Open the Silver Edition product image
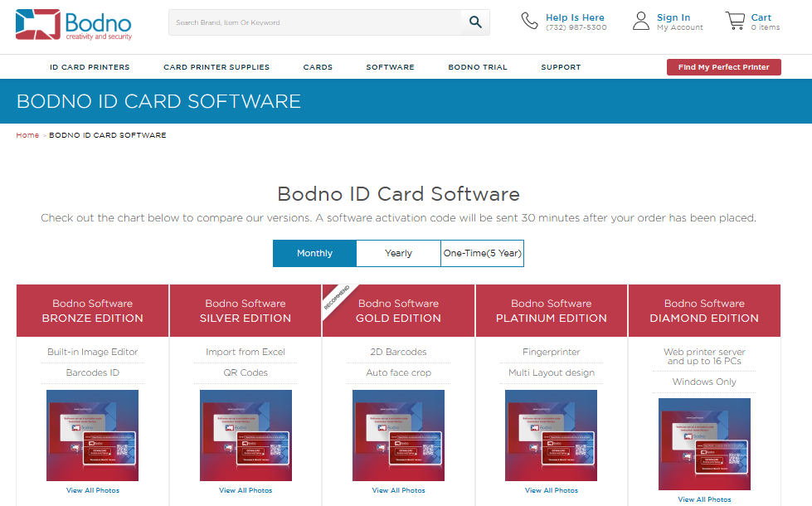 (246, 435)
